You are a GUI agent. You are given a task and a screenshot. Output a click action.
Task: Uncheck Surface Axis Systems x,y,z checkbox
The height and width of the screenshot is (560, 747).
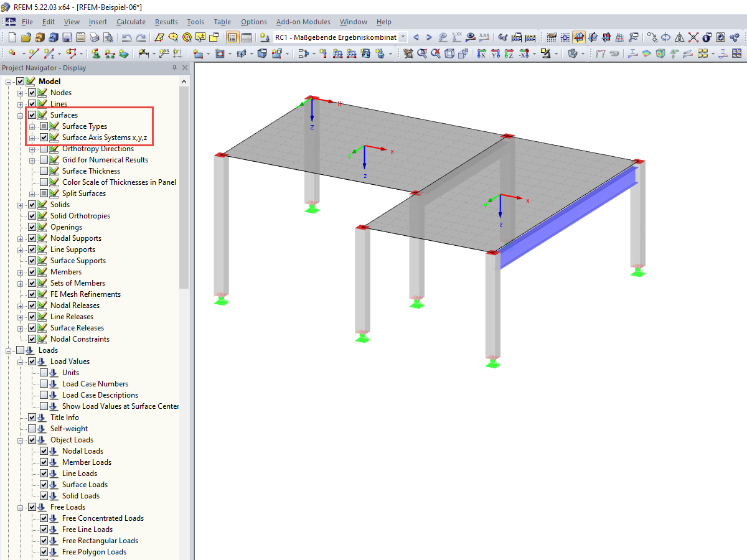coord(44,138)
